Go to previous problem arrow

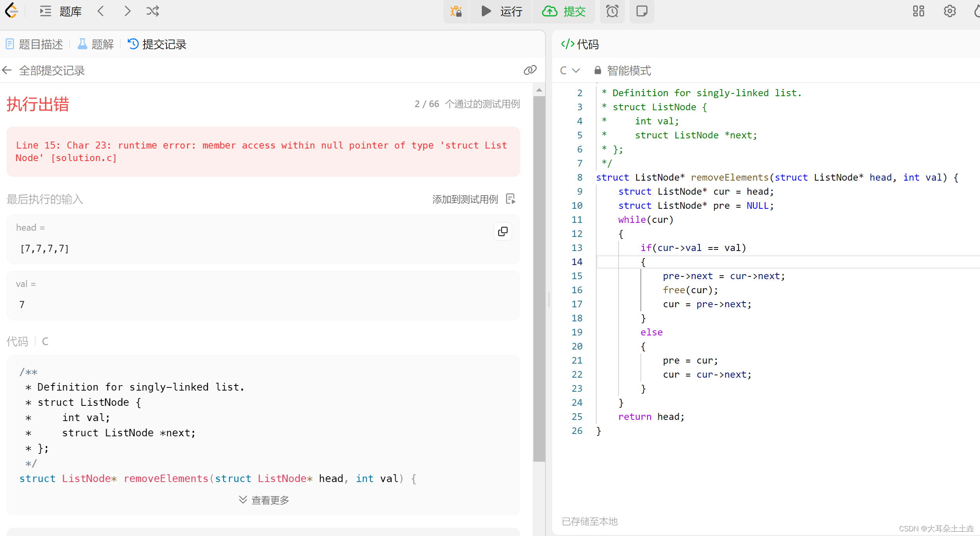[101, 11]
